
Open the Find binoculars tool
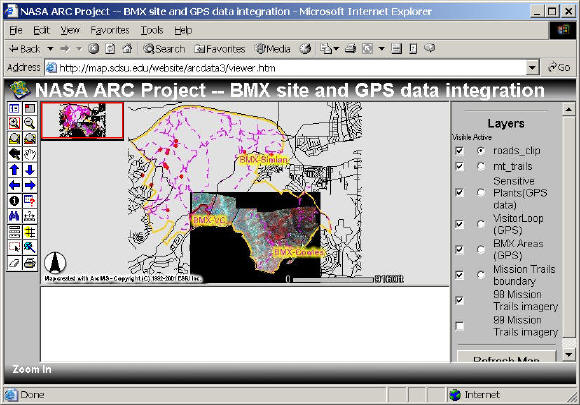[14, 216]
